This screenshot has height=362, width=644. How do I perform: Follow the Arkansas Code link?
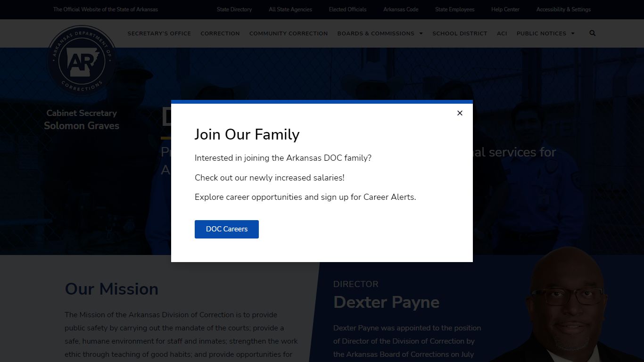[x=401, y=9]
